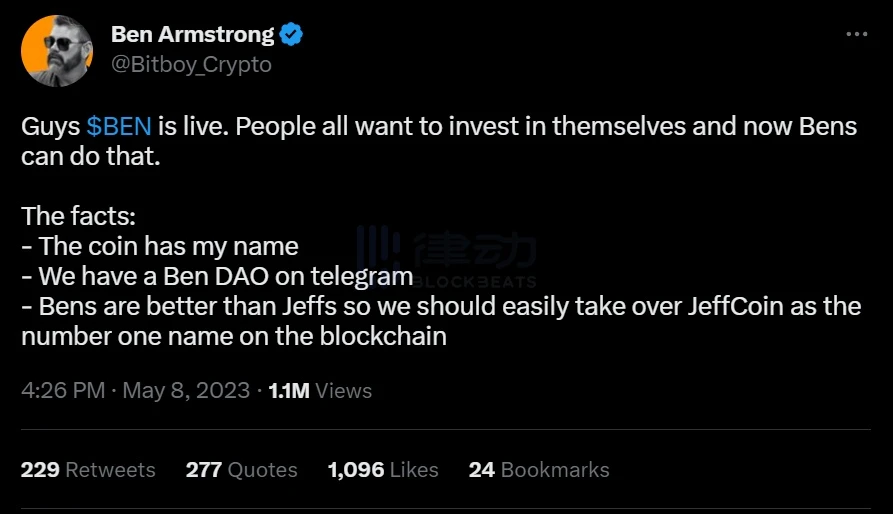View the 277 Quotes list
The height and width of the screenshot is (514, 893).
point(241,470)
